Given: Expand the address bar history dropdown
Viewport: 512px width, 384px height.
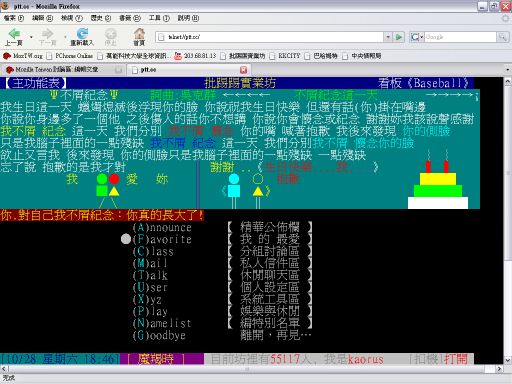Looking at the screenshot, I should 388,37.
